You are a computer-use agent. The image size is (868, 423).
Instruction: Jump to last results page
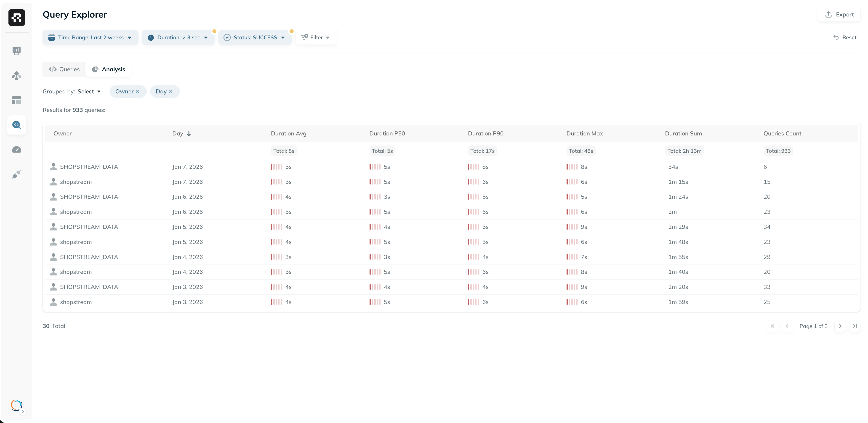pyautogui.click(x=855, y=326)
